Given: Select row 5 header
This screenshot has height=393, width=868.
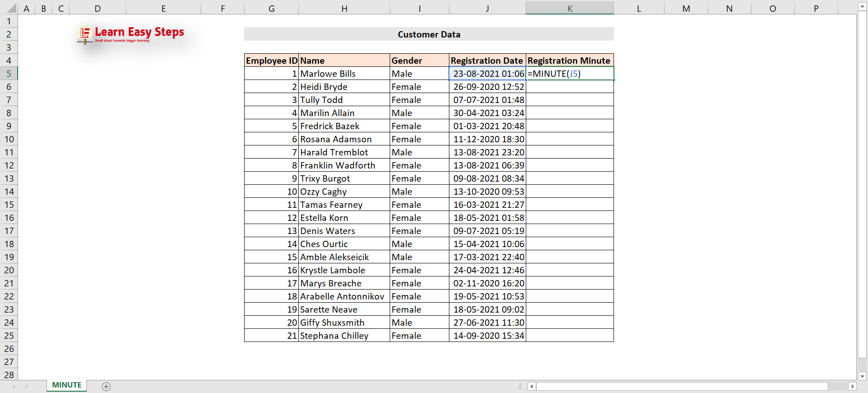Looking at the screenshot, I should coord(9,74).
